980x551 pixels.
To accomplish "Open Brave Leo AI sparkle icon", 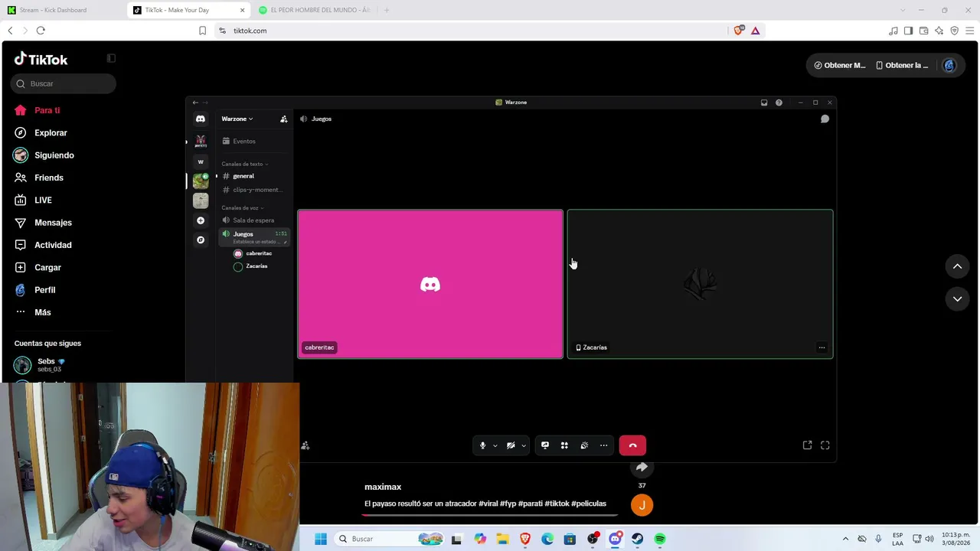I will click(x=939, y=31).
